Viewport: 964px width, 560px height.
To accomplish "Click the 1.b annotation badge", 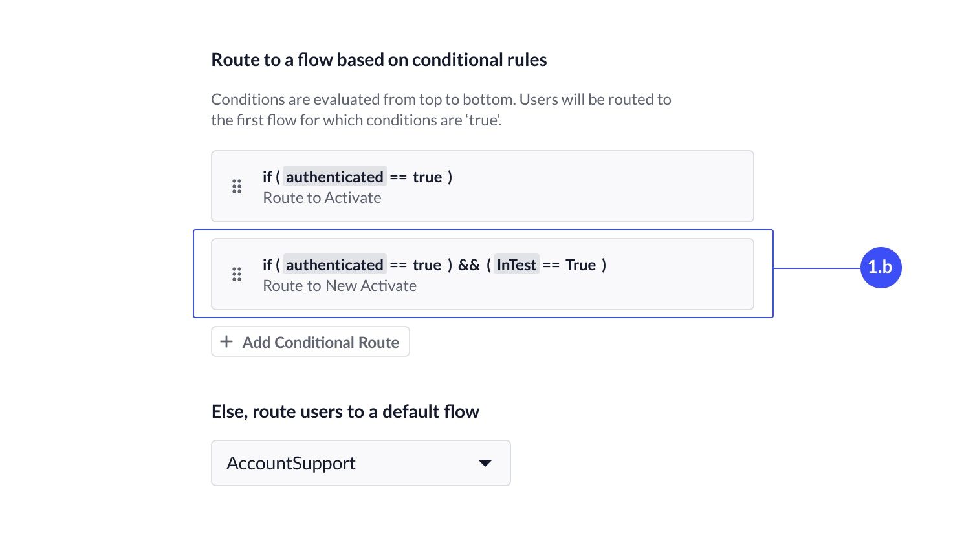I will (880, 267).
